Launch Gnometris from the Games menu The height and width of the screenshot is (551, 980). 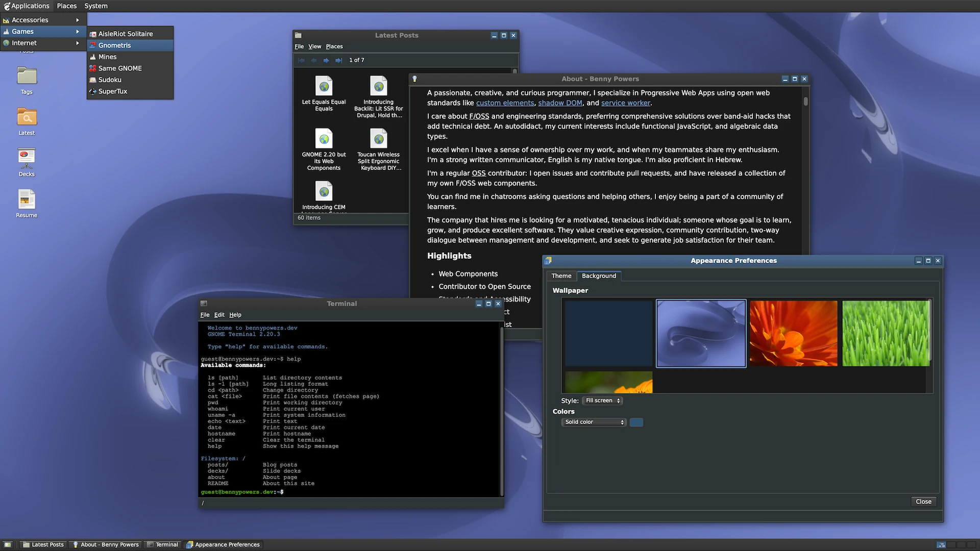[131, 45]
